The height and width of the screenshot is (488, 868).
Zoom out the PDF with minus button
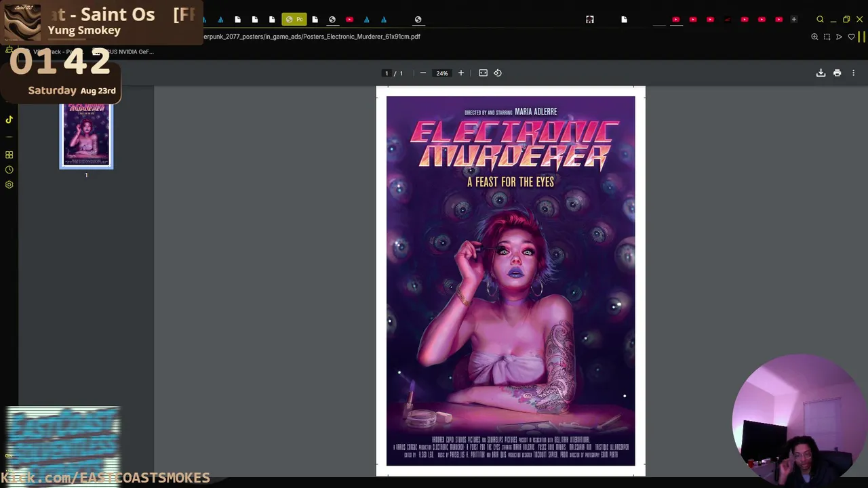423,73
